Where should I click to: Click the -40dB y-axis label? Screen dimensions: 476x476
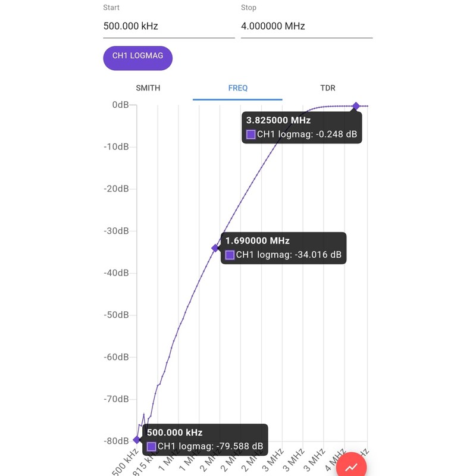pos(116,273)
